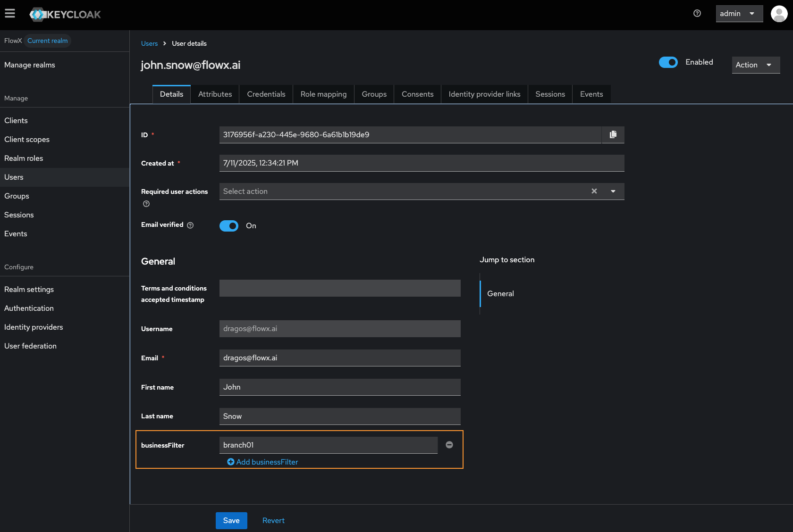Clear required user actions with the X icon
Image resolution: width=793 pixels, height=532 pixels.
tap(593, 191)
